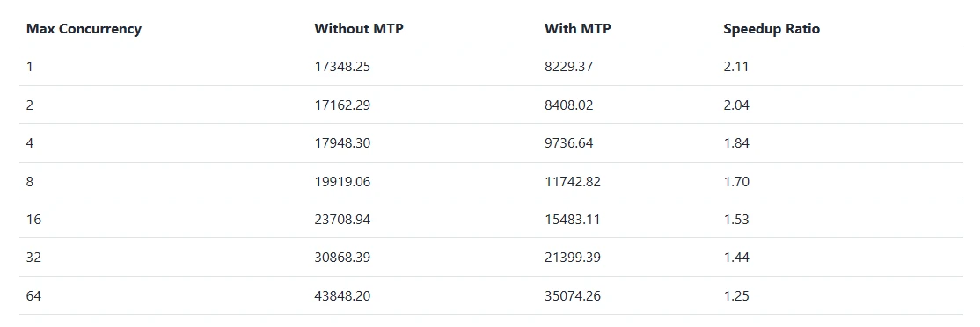Click the Max Concurrency column header
Image resolution: width=980 pixels, height=327 pixels.
pyautogui.click(x=84, y=29)
